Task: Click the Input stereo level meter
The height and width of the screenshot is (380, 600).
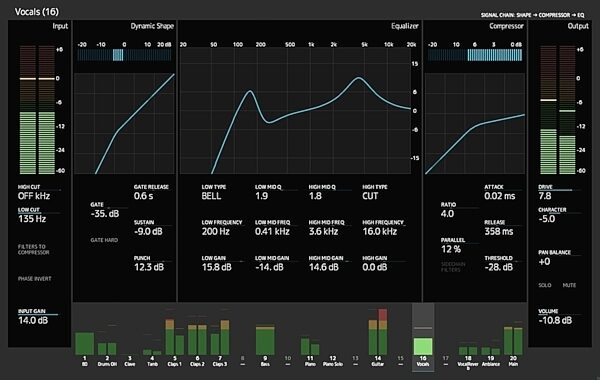Action: pyautogui.click(x=37, y=110)
